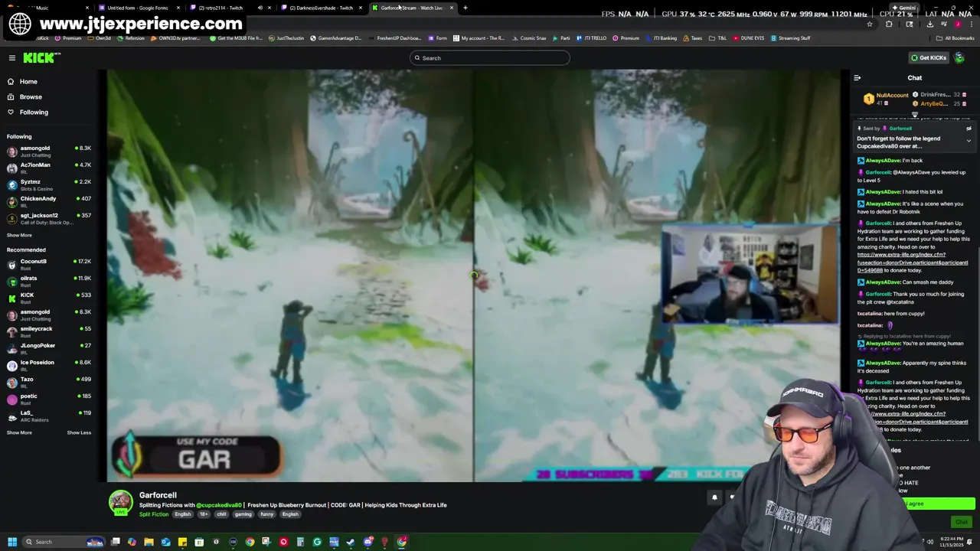Open sgt_jackson12 channel
980x551 pixels.
[x=47, y=219]
